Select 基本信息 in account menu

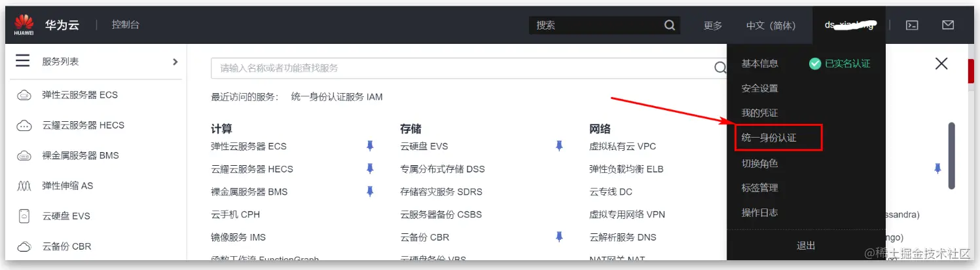[x=759, y=64]
